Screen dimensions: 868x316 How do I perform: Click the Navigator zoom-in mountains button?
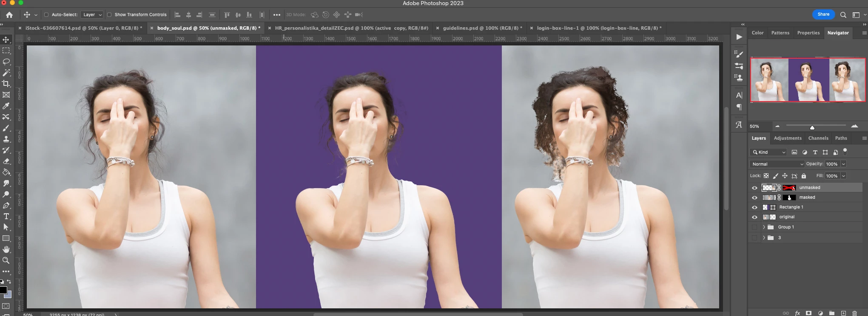coord(854,126)
